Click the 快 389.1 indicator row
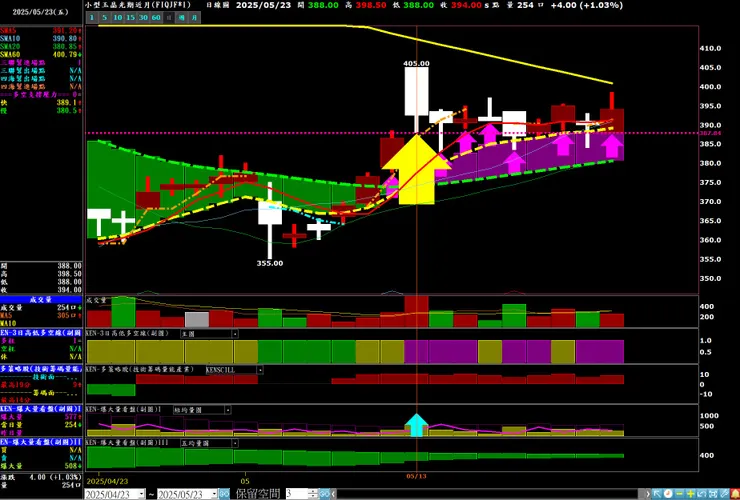Viewport: 740px width, 500px height. click(41, 102)
